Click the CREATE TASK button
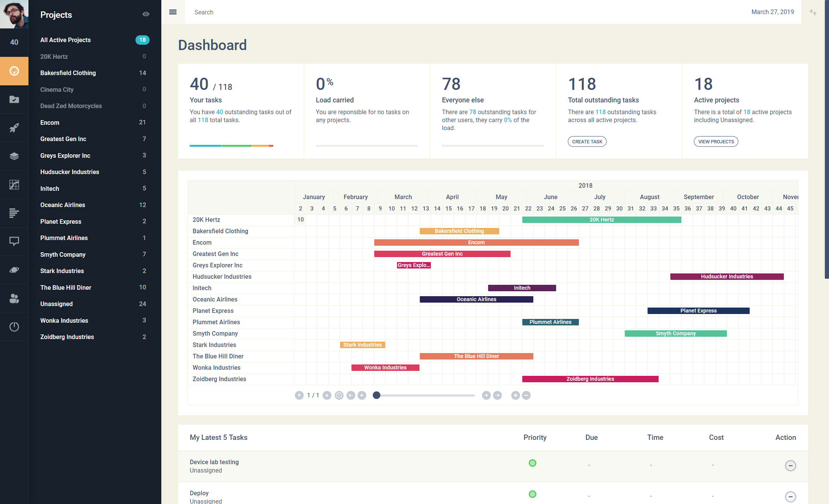The width and height of the screenshot is (829, 504). [587, 141]
